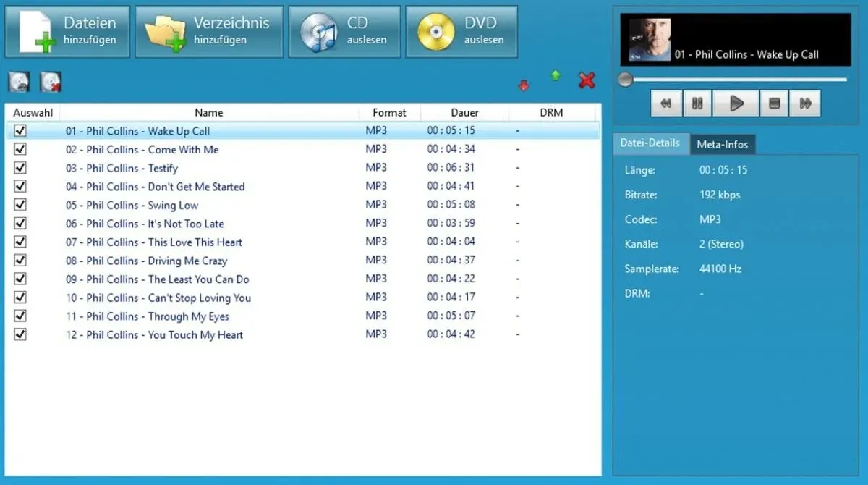Uncheck 02 - Come With Me

(20, 149)
